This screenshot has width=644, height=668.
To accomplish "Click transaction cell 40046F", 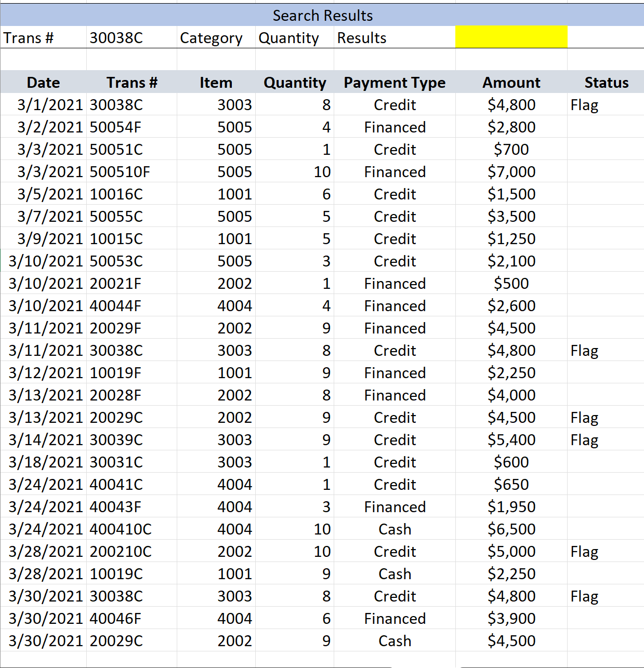I will [x=132, y=618].
